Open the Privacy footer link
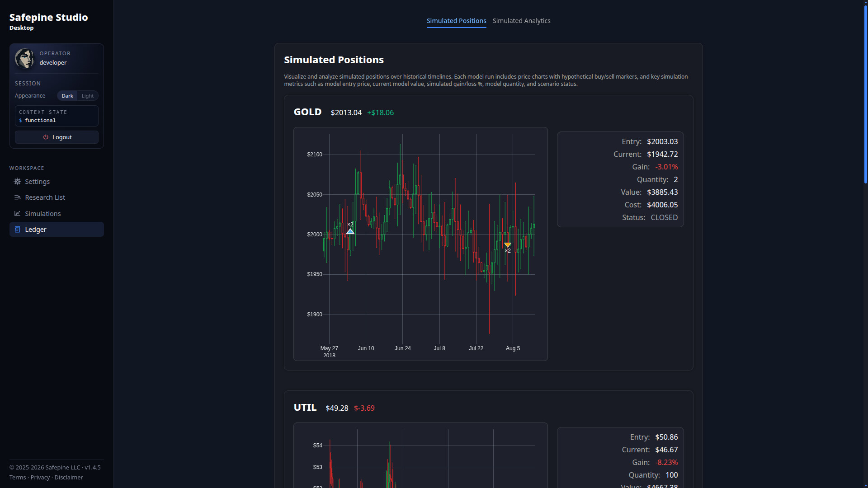Screen dimensions: 868x488 pos(40,478)
